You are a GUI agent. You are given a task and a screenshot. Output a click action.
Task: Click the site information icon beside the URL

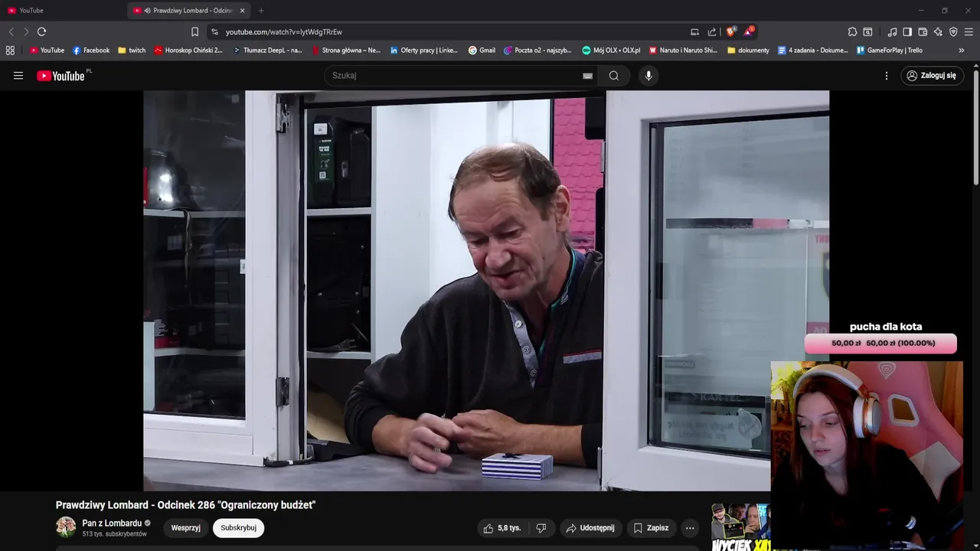pyautogui.click(x=214, y=31)
